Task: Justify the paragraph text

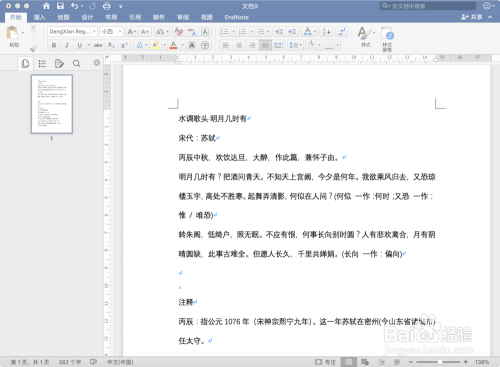Action: (265, 45)
